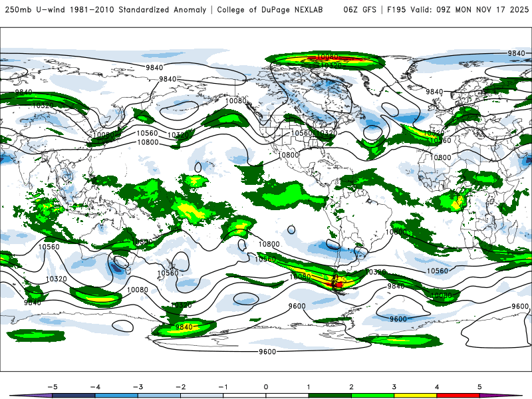Click the 10800 contour label over Mexico
Screen dimensions: 532x399
pos(288,156)
